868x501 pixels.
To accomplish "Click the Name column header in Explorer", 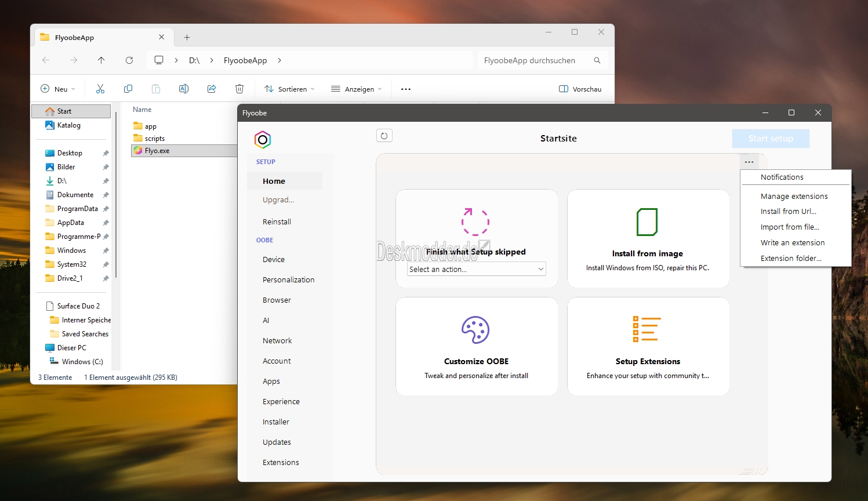I will tap(142, 110).
